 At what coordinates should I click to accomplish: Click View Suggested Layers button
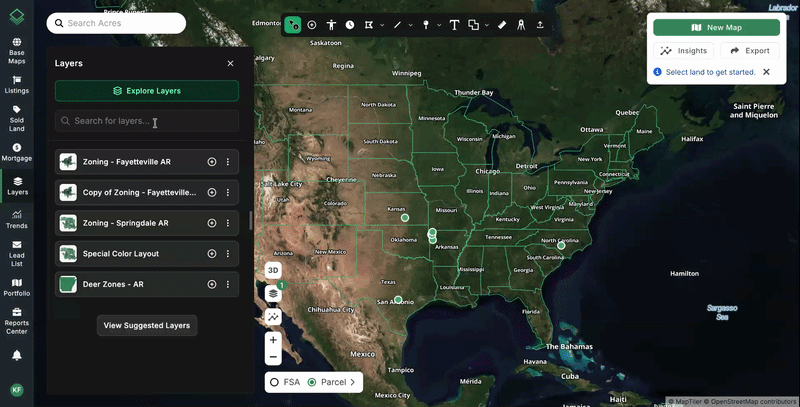(x=147, y=325)
